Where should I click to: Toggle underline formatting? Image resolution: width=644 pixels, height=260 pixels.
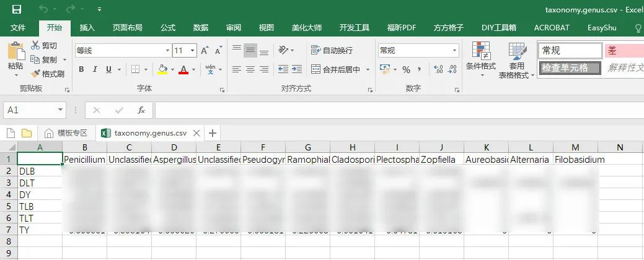click(x=108, y=69)
